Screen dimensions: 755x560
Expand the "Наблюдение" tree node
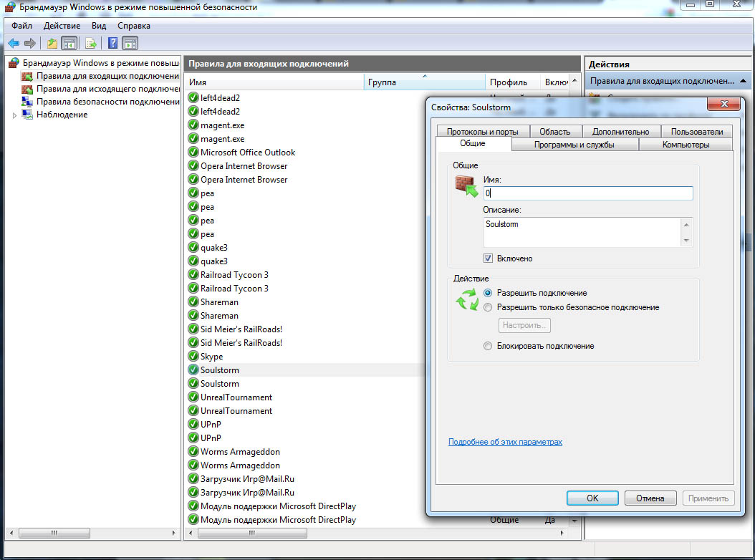(14, 115)
